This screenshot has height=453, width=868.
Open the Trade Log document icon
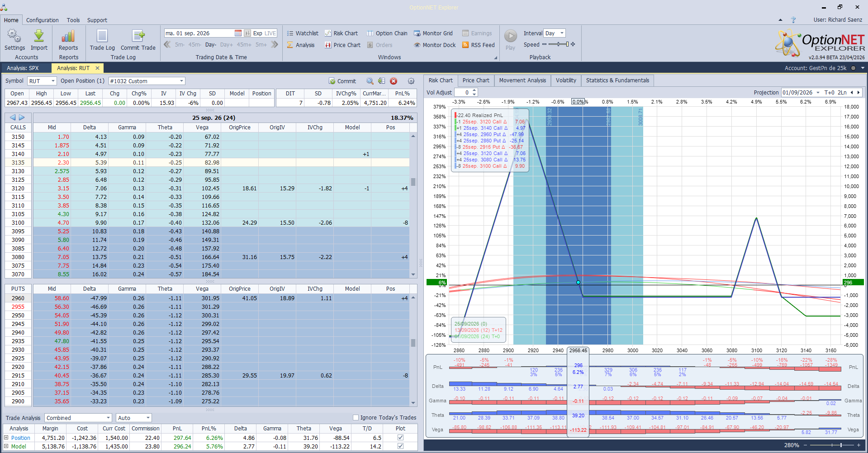(102, 40)
